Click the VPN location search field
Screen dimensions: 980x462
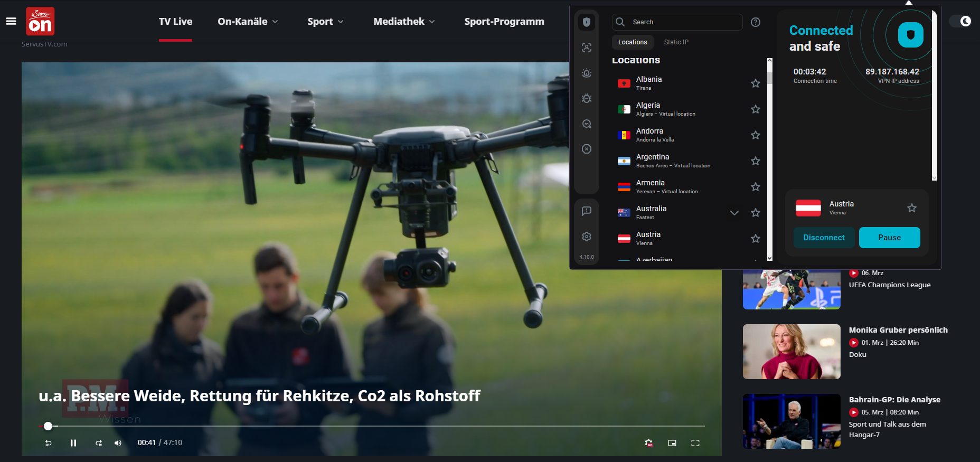coord(677,22)
